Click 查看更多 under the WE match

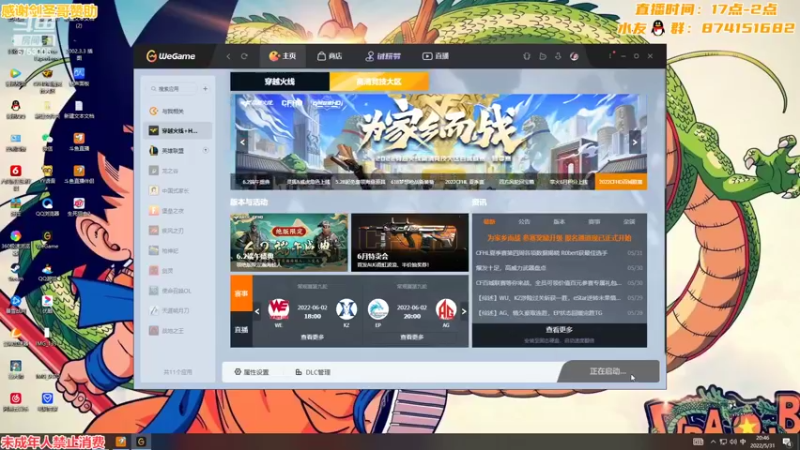pos(312,337)
